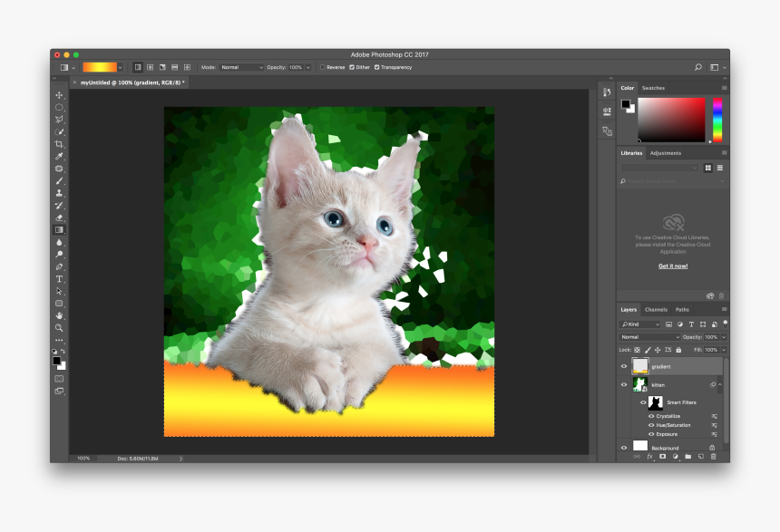Switch to the Paths tab
Image resolution: width=780 pixels, height=532 pixels.
click(x=682, y=309)
